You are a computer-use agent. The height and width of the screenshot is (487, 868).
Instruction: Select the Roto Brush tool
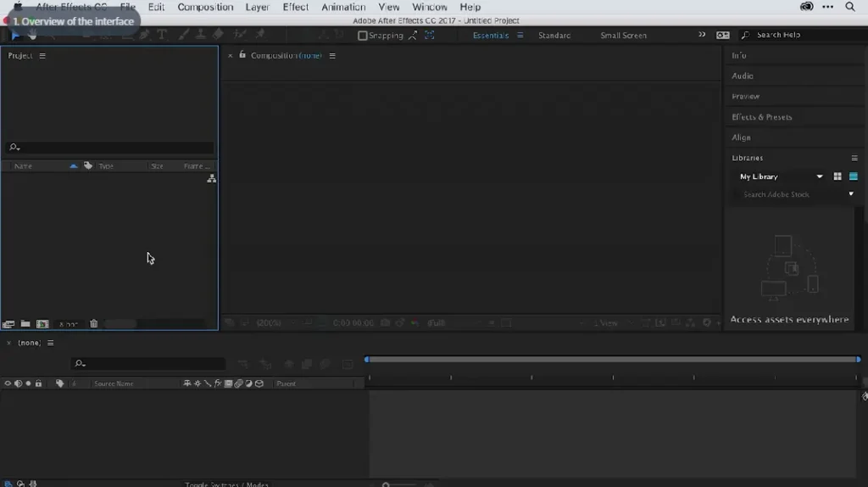(x=240, y=34)
